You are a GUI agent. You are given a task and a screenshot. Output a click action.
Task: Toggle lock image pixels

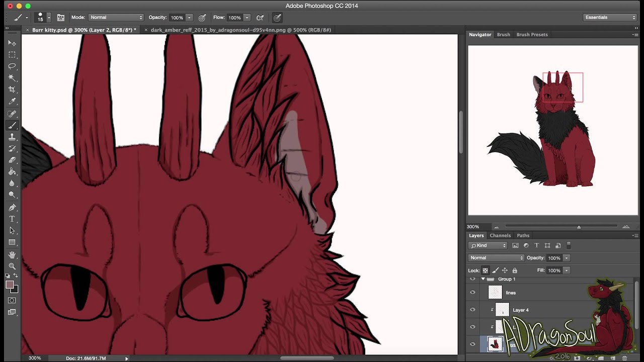[x=495, y=270]
